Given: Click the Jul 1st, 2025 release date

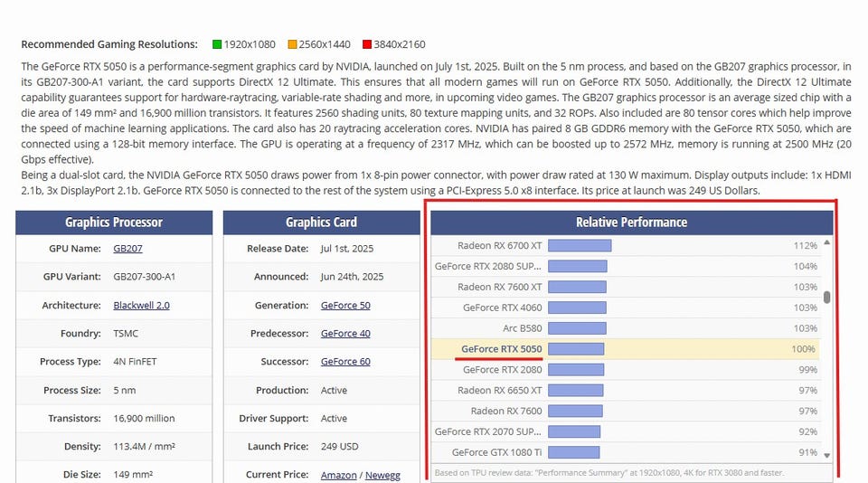Looking at the screenshot, I should point(347,249).
